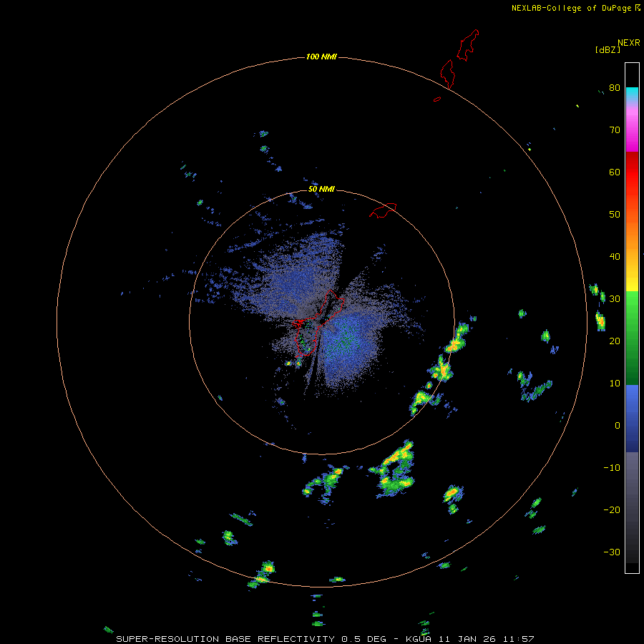
Task: Click the 60 value on the dBZ scale
Action: click(615, 172)
